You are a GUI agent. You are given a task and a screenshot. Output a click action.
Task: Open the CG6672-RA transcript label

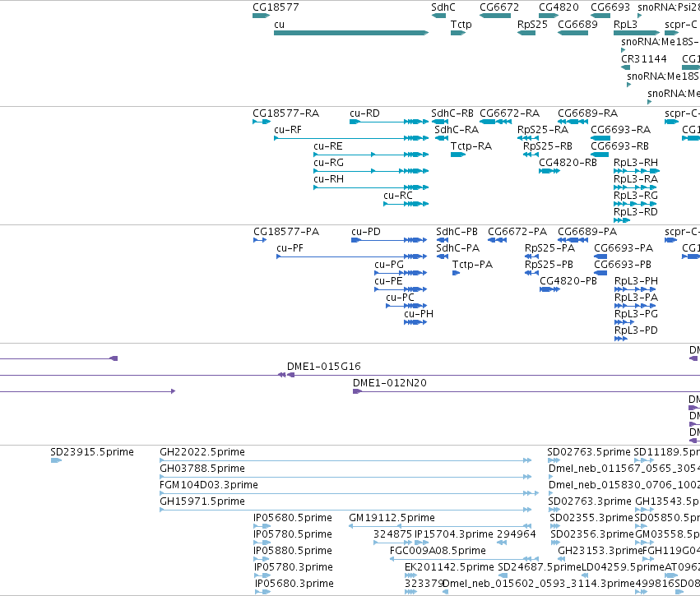[509, 113]
